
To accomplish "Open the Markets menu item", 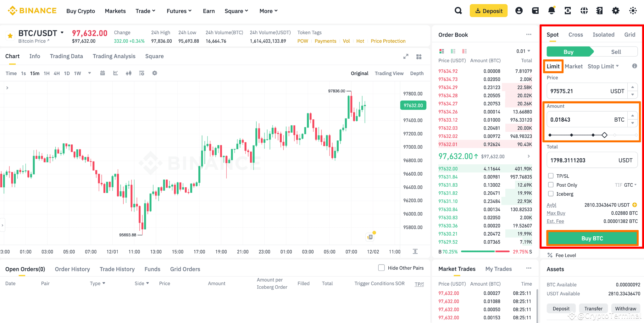I will tap(115, 11).
